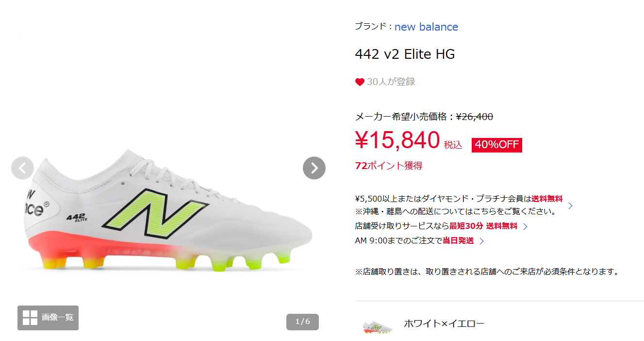Click chevron next to 当日発送

pos(481,241)
